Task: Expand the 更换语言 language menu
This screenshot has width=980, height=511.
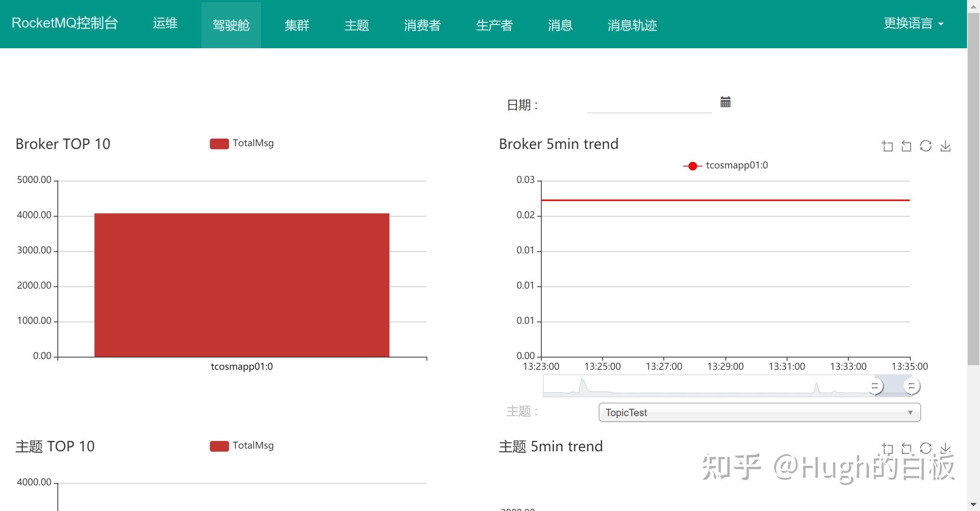Action: tap(914, 23)
